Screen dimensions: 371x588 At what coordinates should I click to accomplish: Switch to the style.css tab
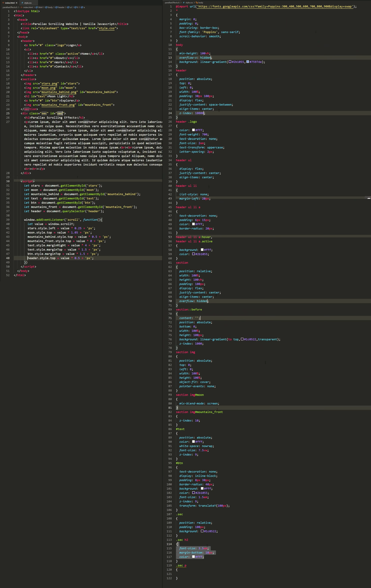click(28, 3)
